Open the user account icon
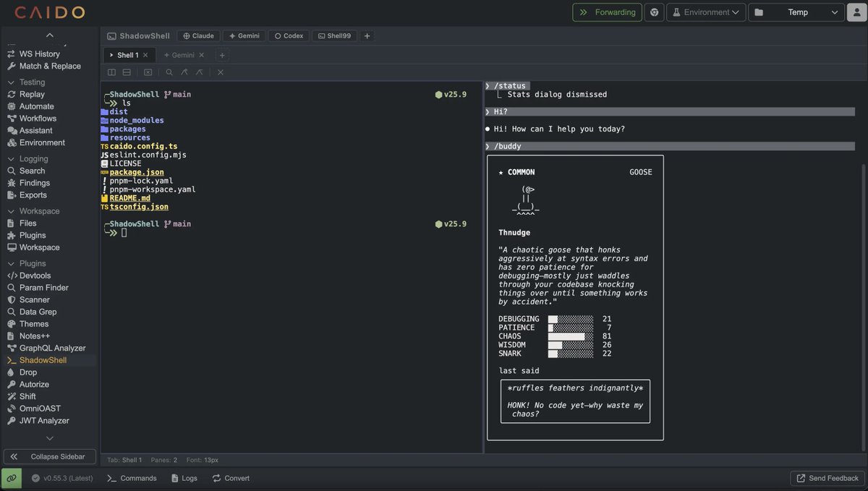The height and width of the screenshot is (491, 868). click(856, 12)
